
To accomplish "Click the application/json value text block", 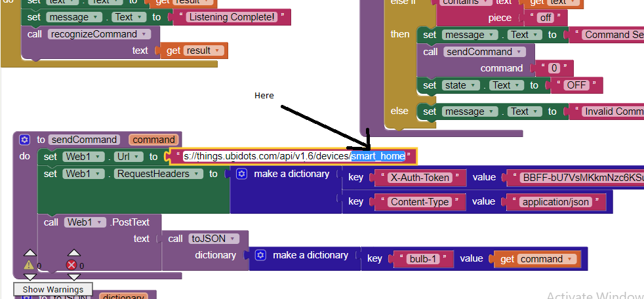I will pos(555,202).
